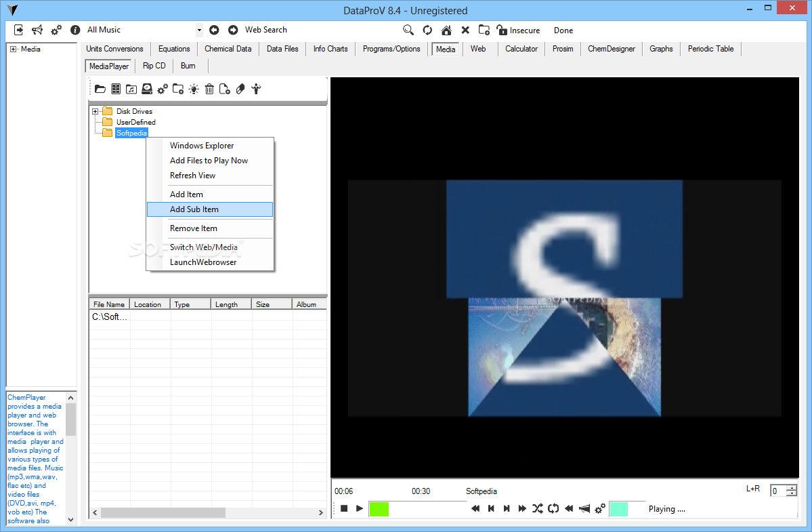Open the ChemDesigner tab
The image size is (812, 532).
click(611, 49)
